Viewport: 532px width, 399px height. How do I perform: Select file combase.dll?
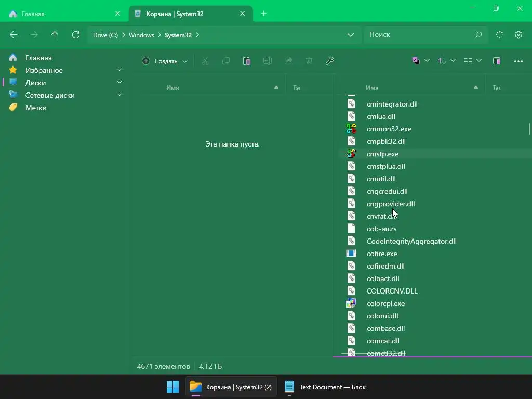[385, 328]
